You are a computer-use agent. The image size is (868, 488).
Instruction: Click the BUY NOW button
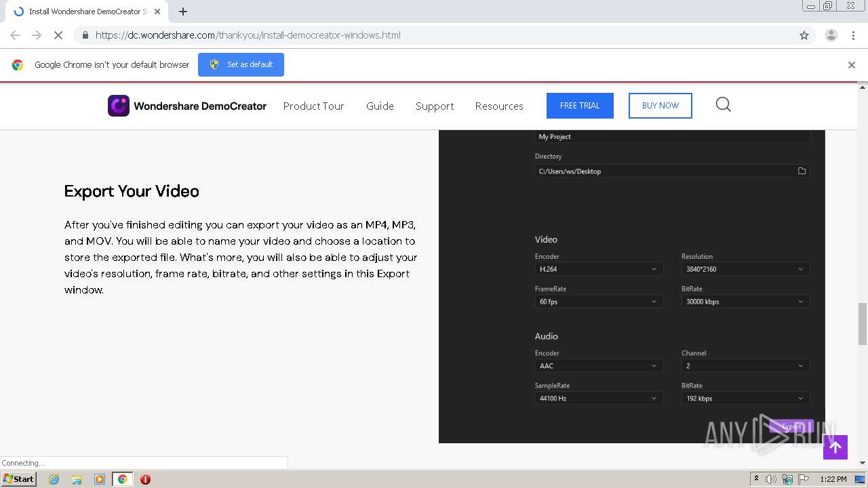coord(660,106)
